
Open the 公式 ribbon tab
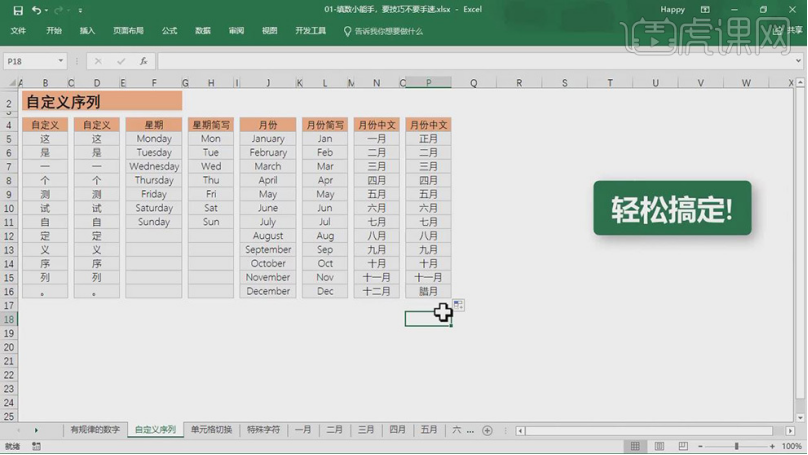(170, 31)
